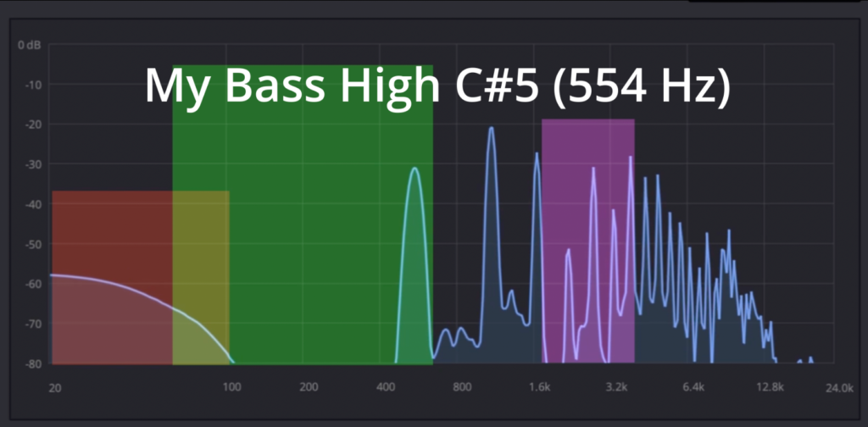Click the '0 dB' axis label
Screen dimensions: 868x427
30,44
